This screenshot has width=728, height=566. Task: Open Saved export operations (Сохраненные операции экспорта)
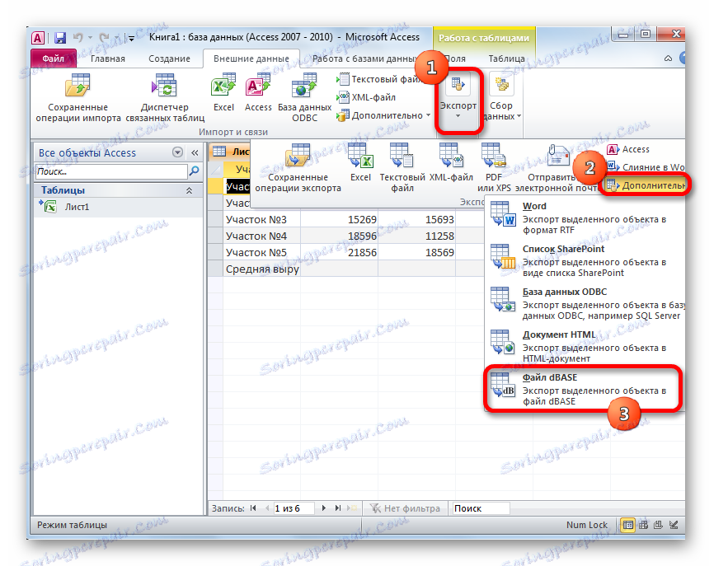(298, 168)
